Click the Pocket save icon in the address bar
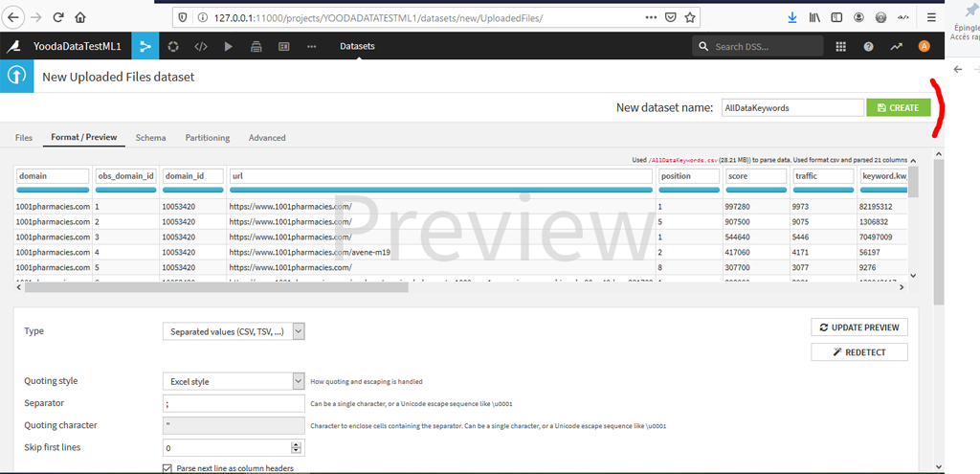The width and height of the screenshot is (980, 474). pos(670,17)
